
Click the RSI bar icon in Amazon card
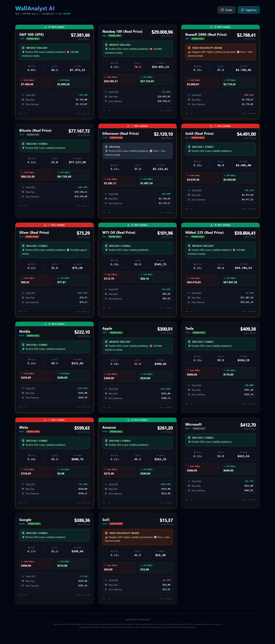pos(136,456)
